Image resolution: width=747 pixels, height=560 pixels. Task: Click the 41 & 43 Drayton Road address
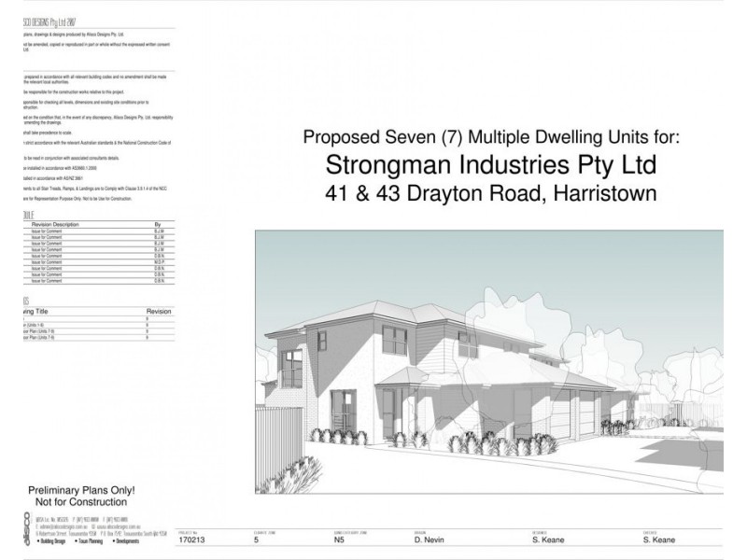[491, 193]
